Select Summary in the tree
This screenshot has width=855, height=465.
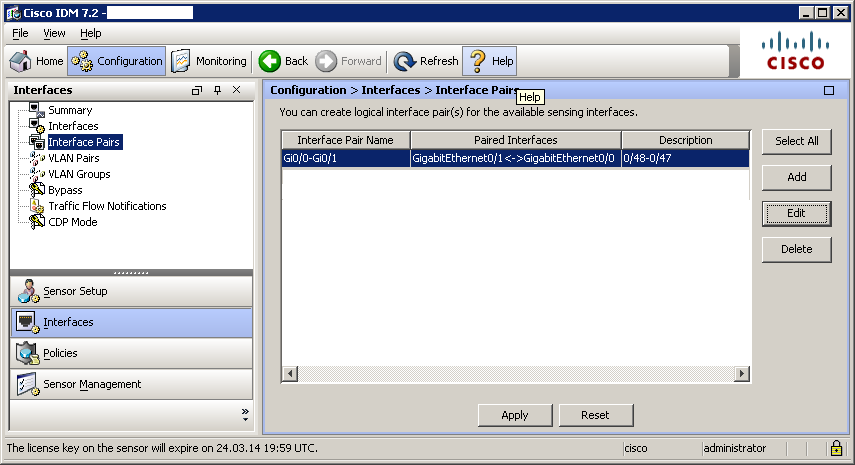click(x=70, y=110)
